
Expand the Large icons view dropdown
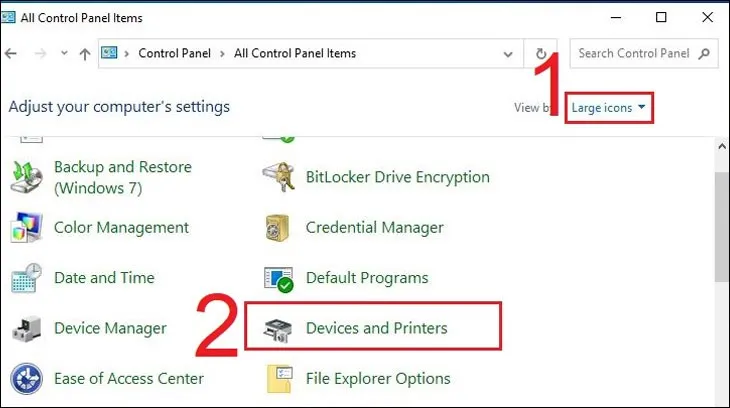(x=609, y=107)
